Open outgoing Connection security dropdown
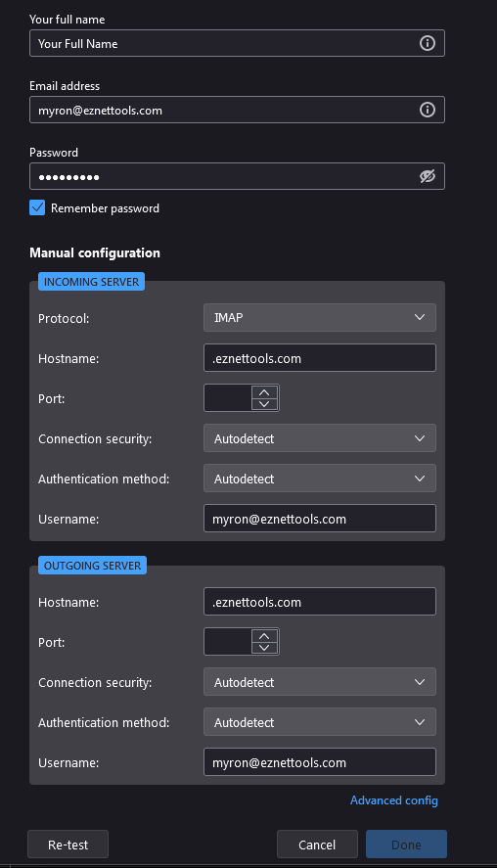497x868 pixels. (320, 682)
